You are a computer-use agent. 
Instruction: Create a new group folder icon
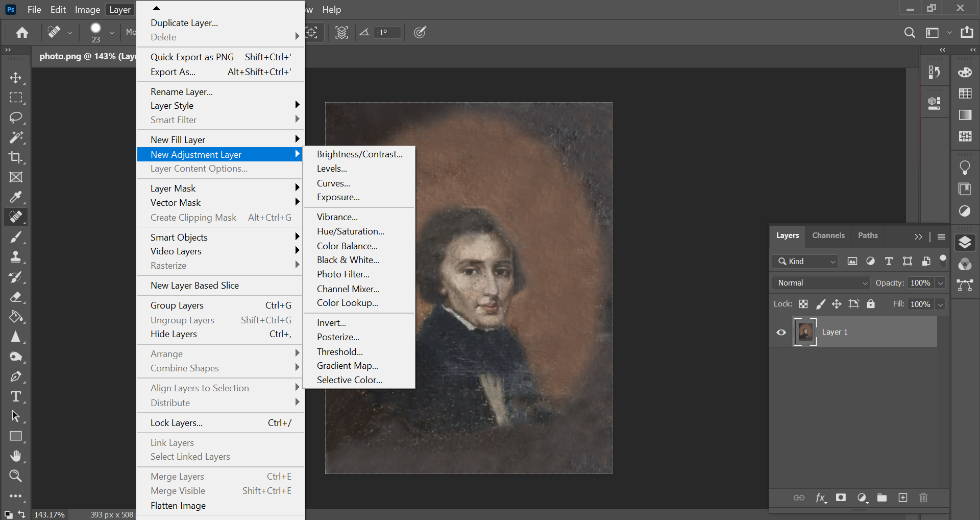pos(882,498)
